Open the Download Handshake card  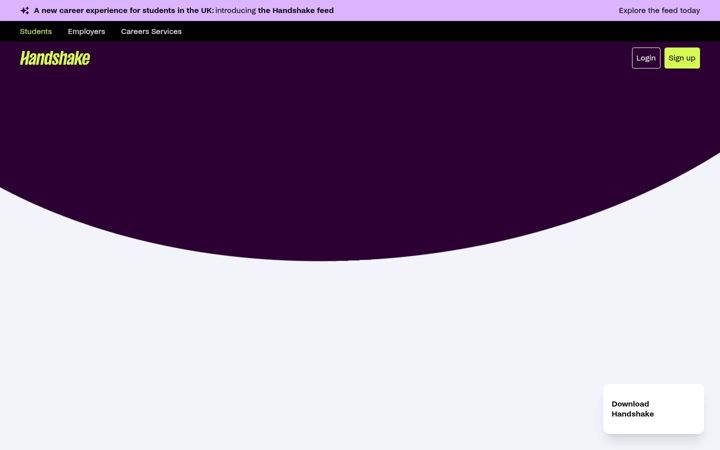pyautogui.click(x=653, y=409)
